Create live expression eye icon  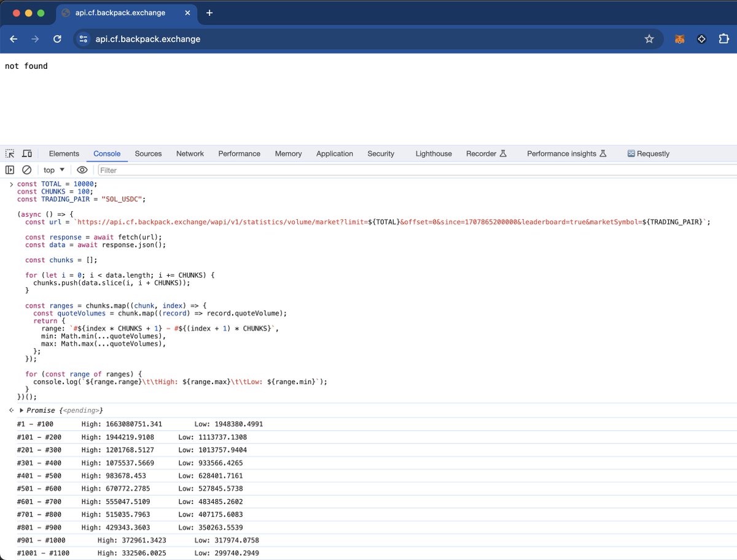82,170
